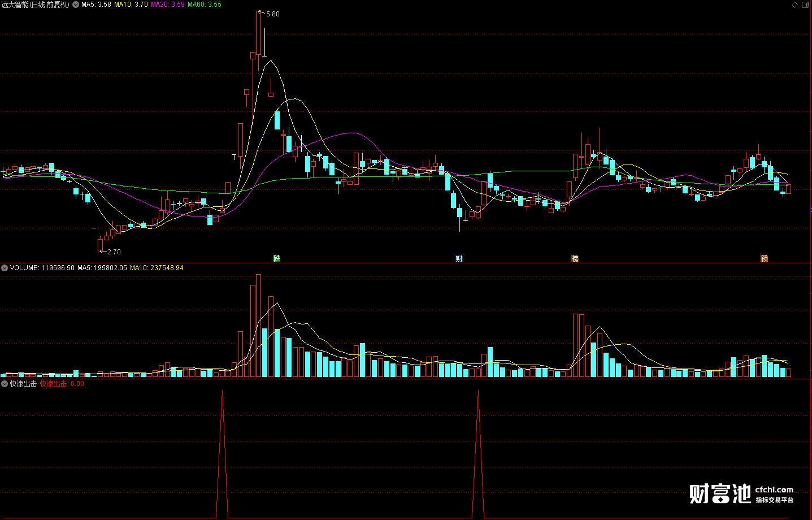Click the 跌 event marker

(277, 259)
